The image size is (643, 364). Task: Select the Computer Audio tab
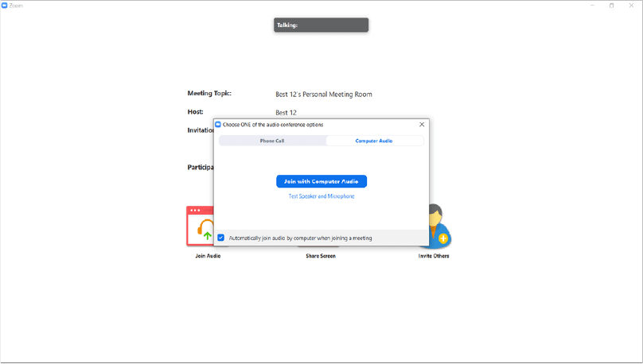pyautogui.click(x=373, y=141)
